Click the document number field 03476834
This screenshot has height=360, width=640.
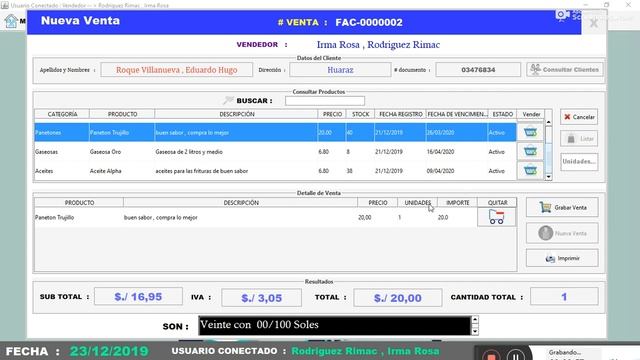click(x=478, y=70)
